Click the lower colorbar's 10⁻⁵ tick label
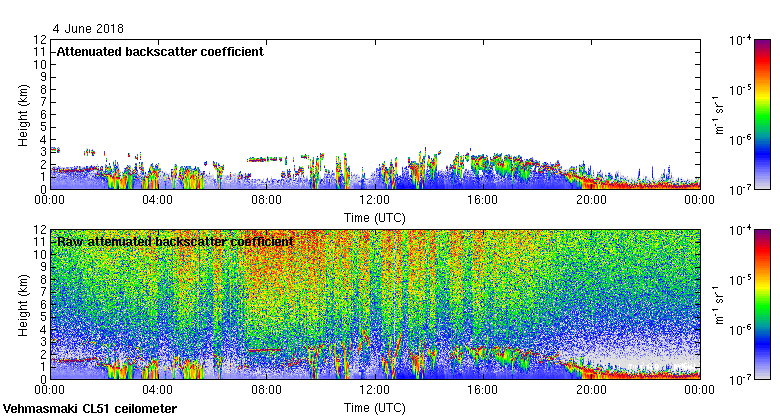This screenshot has height=420, width=780. (x=740, y=280)
